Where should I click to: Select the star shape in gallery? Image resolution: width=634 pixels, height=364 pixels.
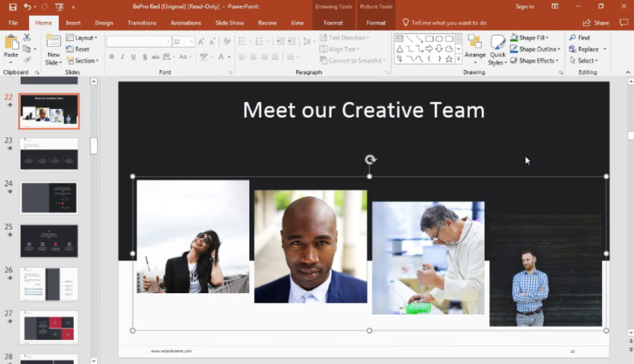click(449, 59)
